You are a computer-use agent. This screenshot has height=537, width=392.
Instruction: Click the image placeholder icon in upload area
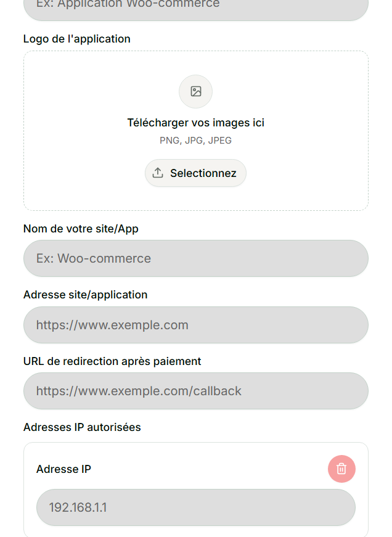tap(195, 92)
